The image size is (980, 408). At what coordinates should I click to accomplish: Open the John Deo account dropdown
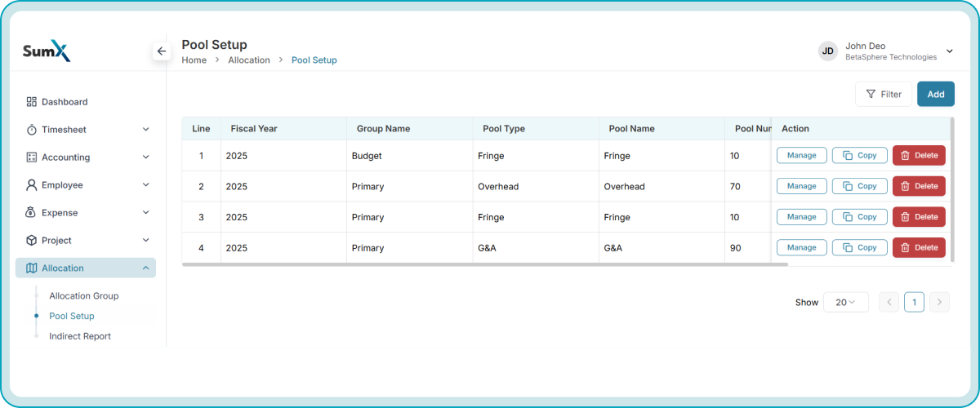(949, 51)
